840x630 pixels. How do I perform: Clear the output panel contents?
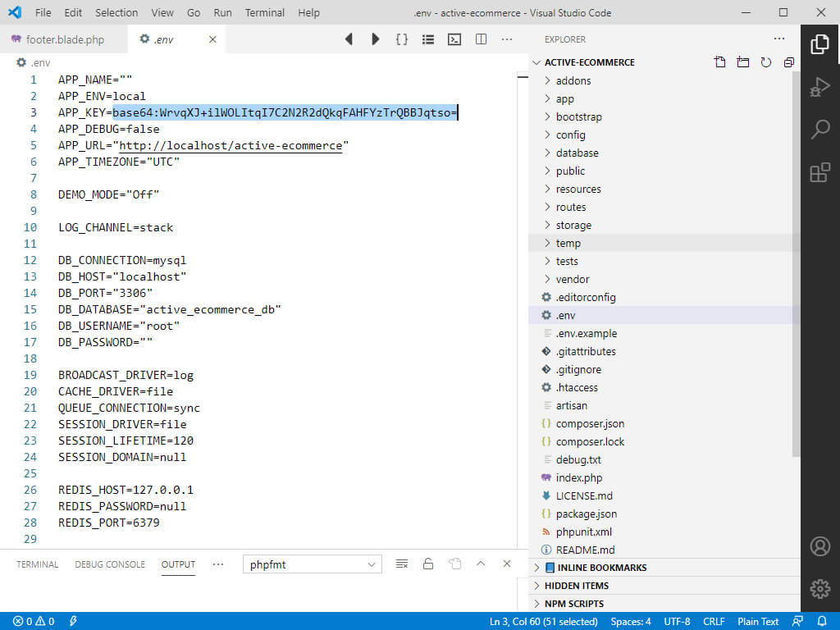401,564
